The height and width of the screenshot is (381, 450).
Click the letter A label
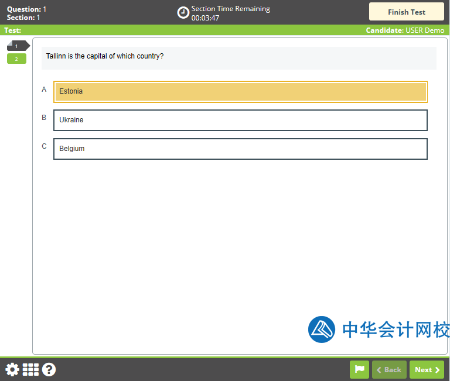44,89
